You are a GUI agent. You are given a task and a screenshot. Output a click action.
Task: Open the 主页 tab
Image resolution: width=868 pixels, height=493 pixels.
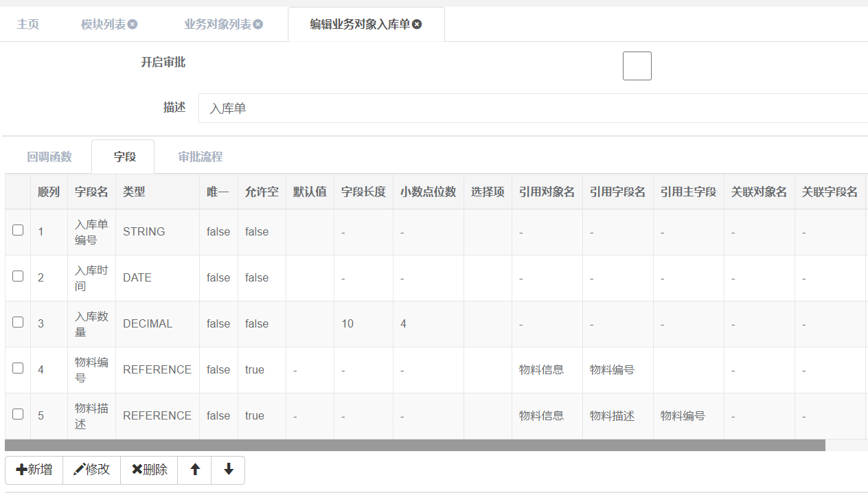coord(28,23)
